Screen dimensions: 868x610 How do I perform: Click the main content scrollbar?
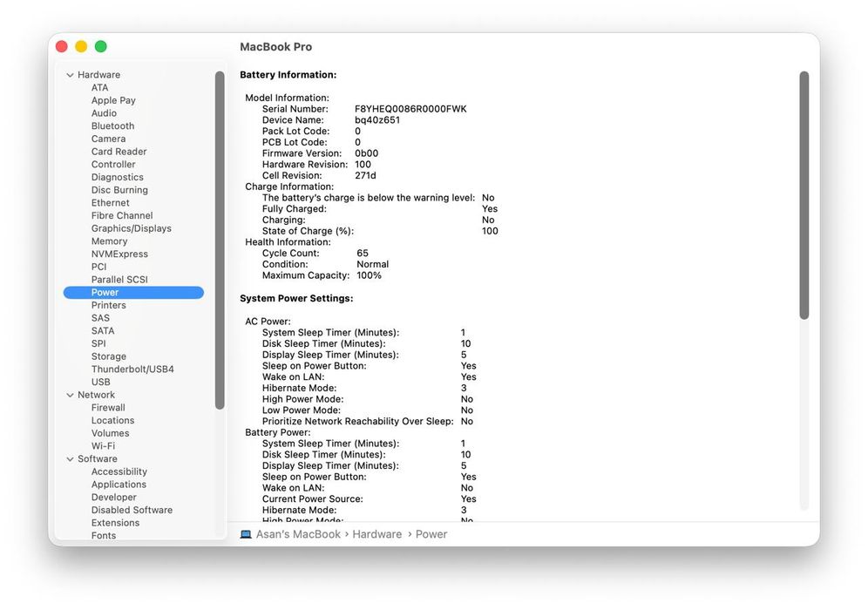[804, 195]
